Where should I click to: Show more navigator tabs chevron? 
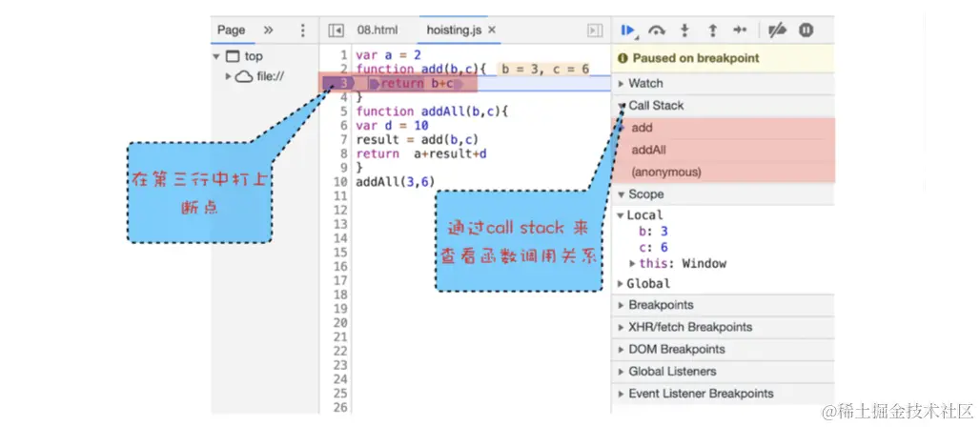[x=269, y=30]
